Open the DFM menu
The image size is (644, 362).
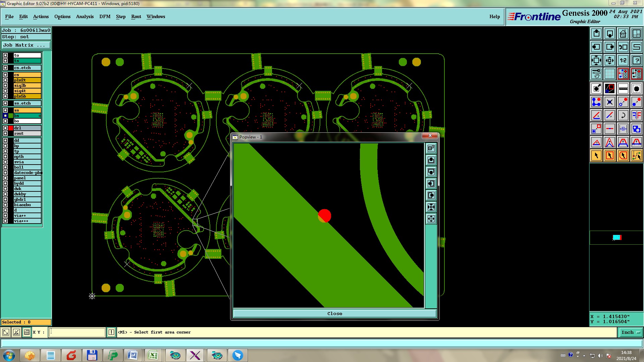[105, 16]
